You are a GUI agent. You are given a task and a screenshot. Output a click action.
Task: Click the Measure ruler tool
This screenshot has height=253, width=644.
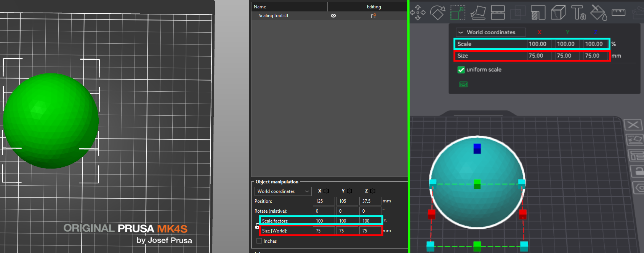[x=618, y=12]
